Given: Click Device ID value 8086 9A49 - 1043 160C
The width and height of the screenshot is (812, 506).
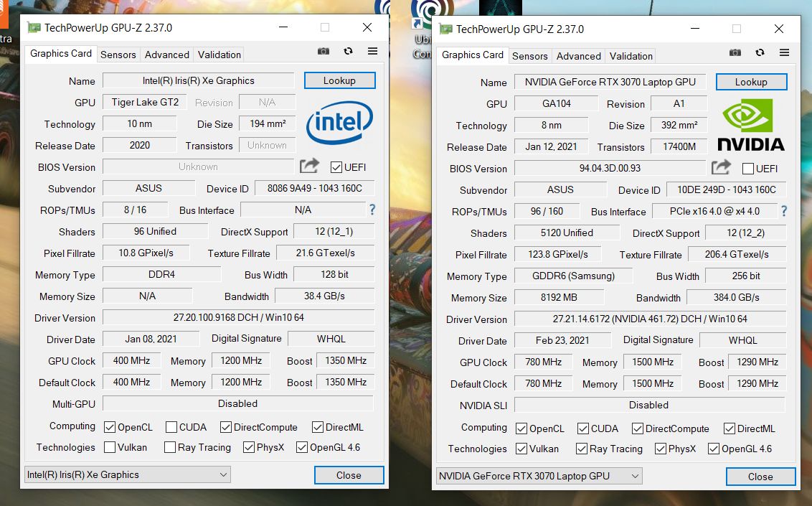Looking at the screenshot, I should pyautogui.click(x=315, y=188).
